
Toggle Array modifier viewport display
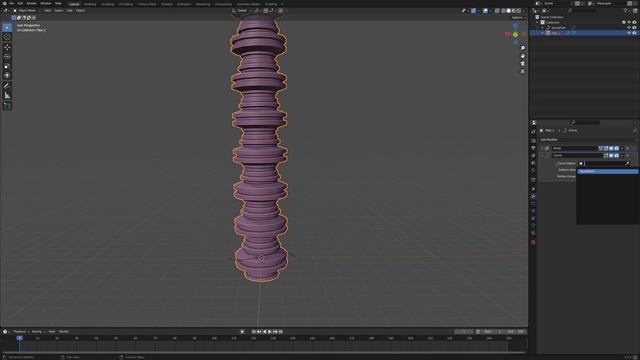tap(611, 148)
